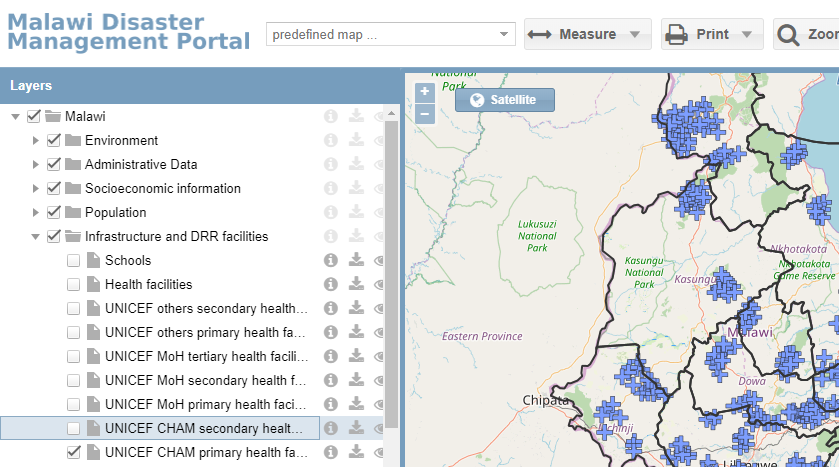Expand the Environment folder
This screenshot has height=467, width=839.
tap(35, 140)
